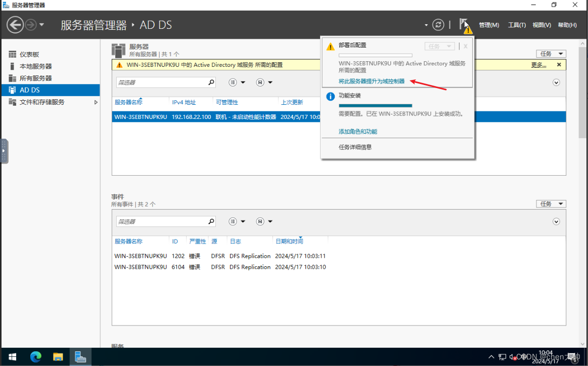Click Server Manager taskbar icon
This screenshot has height=366, width=588.
point(80,356)
